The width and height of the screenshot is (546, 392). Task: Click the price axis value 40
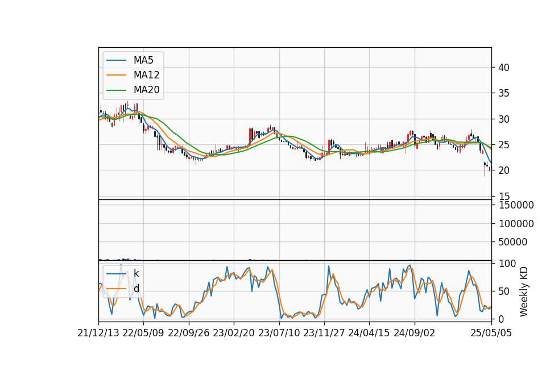(x=504, y=68)
